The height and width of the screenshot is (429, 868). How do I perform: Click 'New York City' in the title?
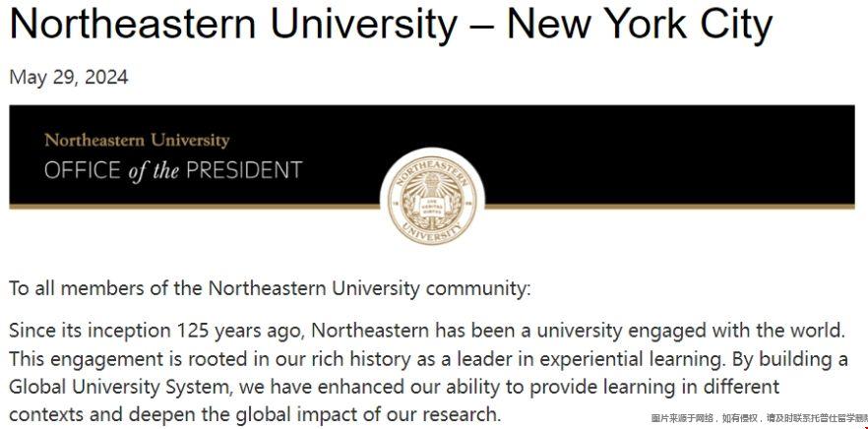pyautogui.click(x=640, y=24)
